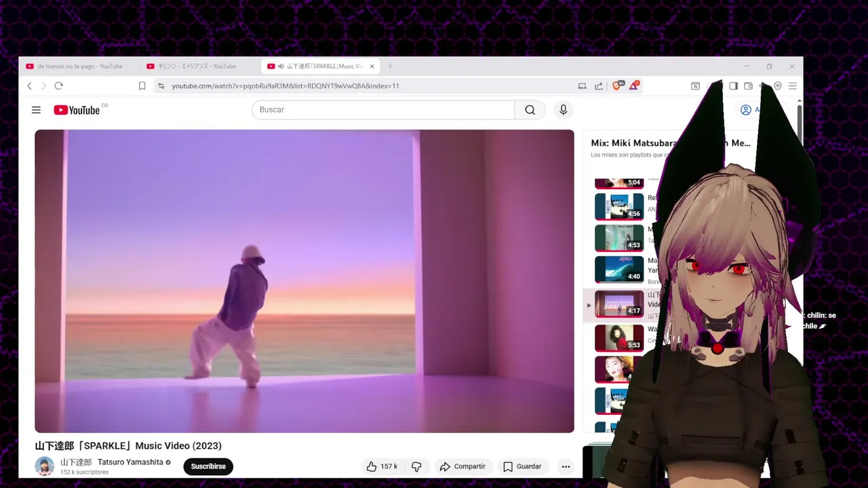868x488 pixels.
Task: Go back to the previous page
Action: tap(29, 86)
